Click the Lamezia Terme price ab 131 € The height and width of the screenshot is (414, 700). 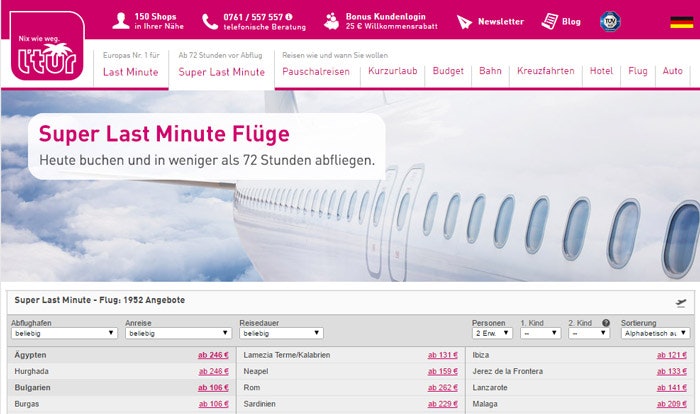pos(442,355)
